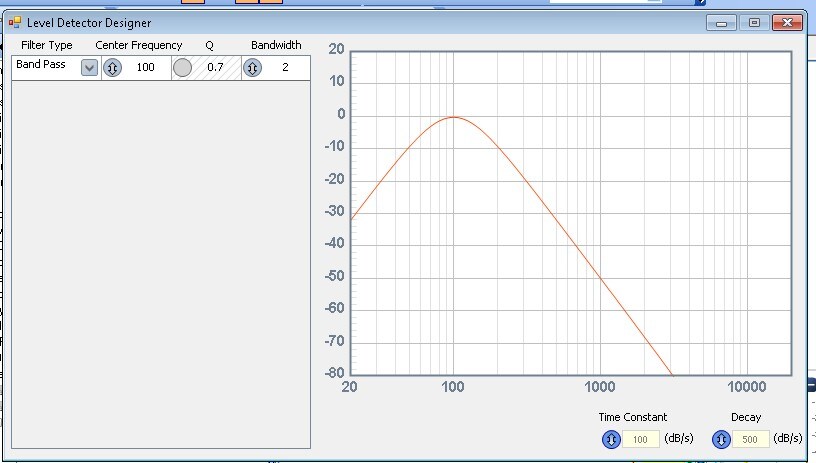Edit the Decay value 500
The height and width of the screenshot is (463, 816).
(x=750, y=439)
